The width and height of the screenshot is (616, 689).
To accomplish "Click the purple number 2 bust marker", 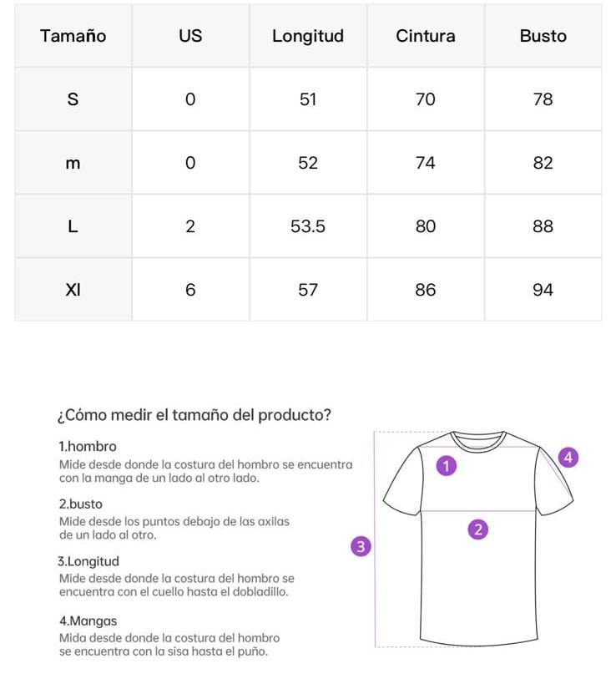I will click(x=477, y=529).
